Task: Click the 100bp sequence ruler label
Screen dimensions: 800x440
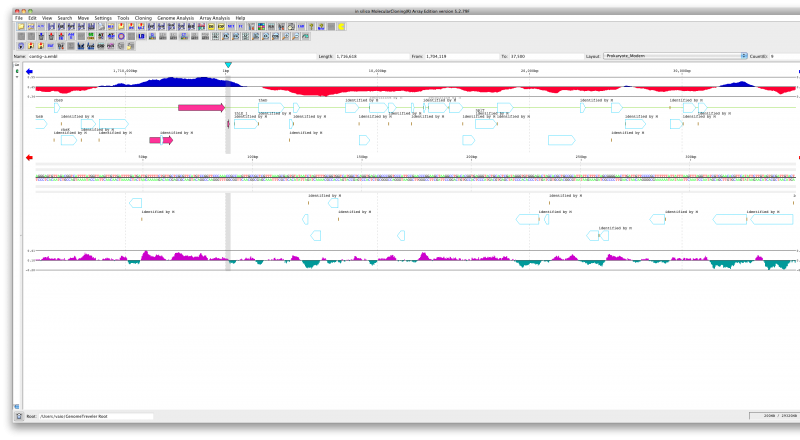Action: pos(252,157)
